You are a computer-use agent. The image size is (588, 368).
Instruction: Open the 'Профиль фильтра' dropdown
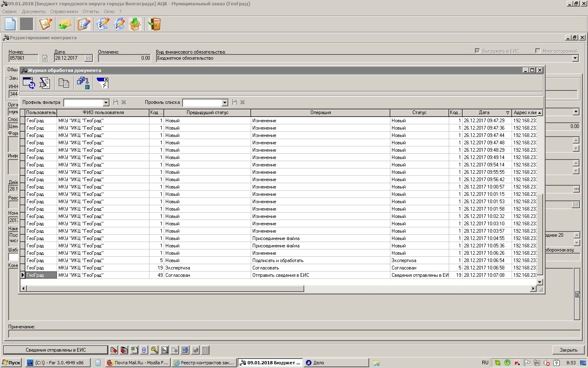pyautogui.click(x=106, y=103)
